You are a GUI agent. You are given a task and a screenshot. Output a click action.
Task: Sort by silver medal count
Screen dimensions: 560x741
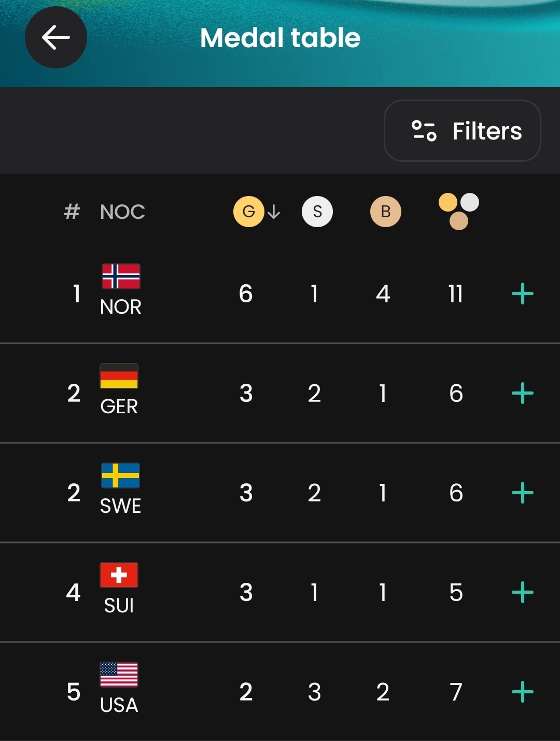click(x=317, y=212)
